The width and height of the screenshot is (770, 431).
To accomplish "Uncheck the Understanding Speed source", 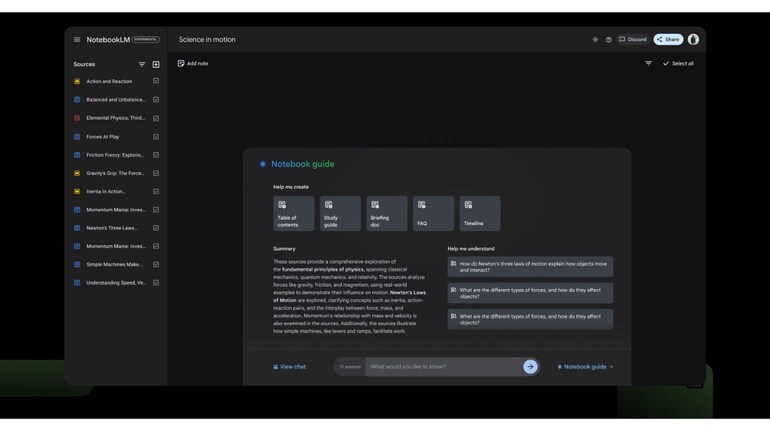I will pyautogui.click(x=156, y=283).
